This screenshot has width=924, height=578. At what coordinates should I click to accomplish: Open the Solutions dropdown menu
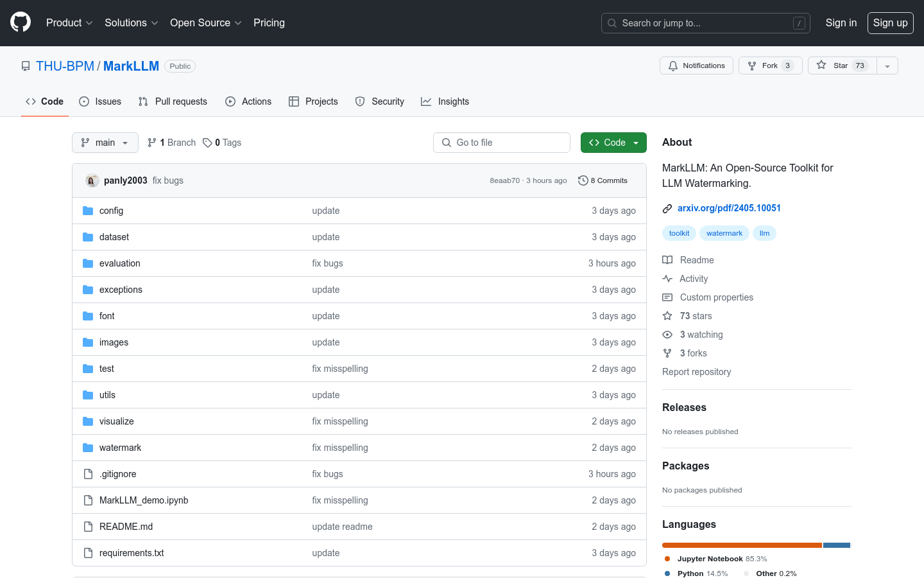click(131, 22)
